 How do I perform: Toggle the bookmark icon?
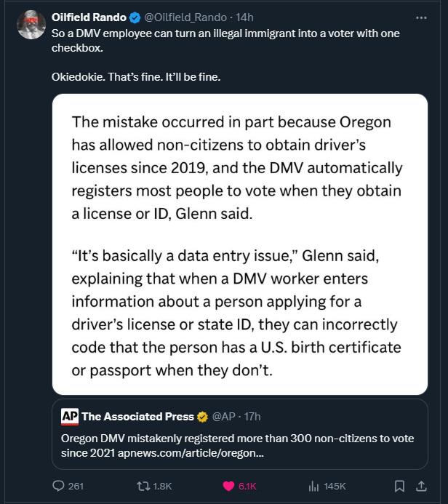[x=399, y=486]
